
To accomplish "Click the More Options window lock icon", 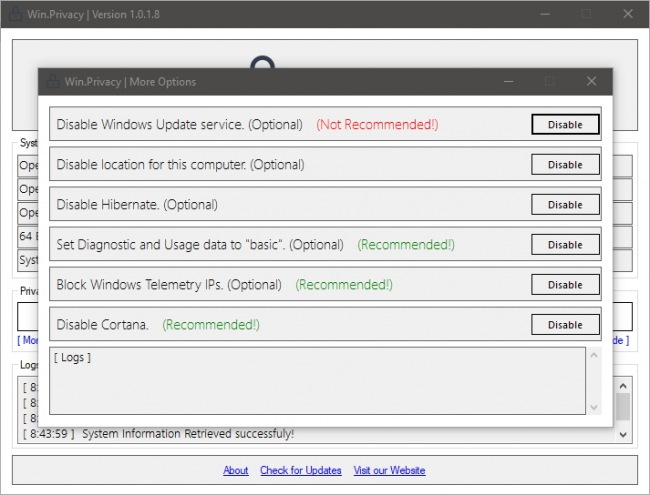I will (x=52, y=81).
